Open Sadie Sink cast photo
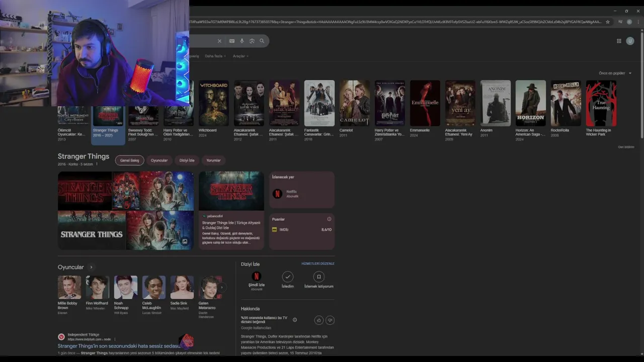The height and width of the screenshot is (362, 644). point(182,287)
